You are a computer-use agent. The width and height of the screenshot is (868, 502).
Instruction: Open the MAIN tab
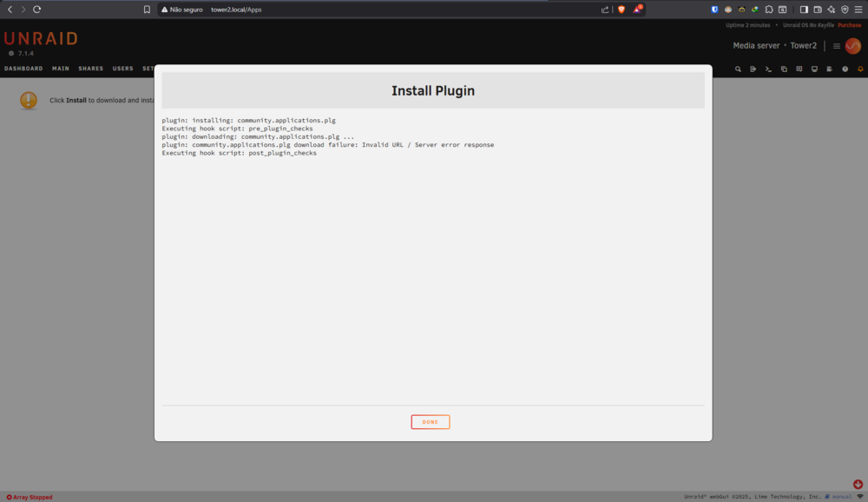[x=61, y=69]
